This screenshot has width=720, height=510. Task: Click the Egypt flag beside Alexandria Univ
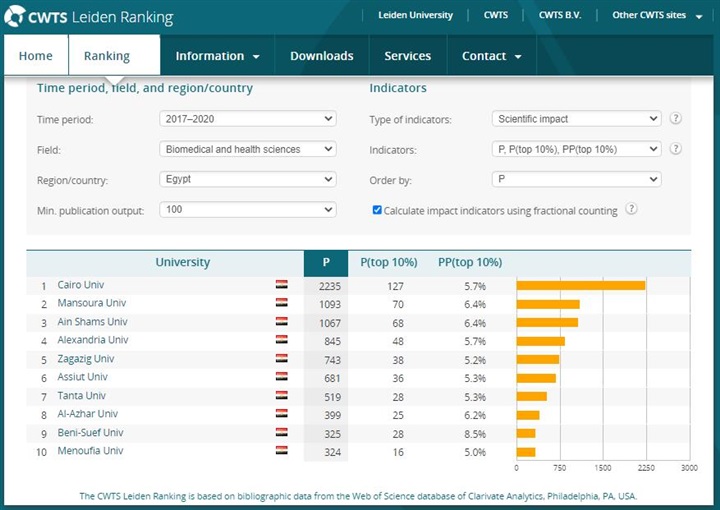(x=282, y=340)
